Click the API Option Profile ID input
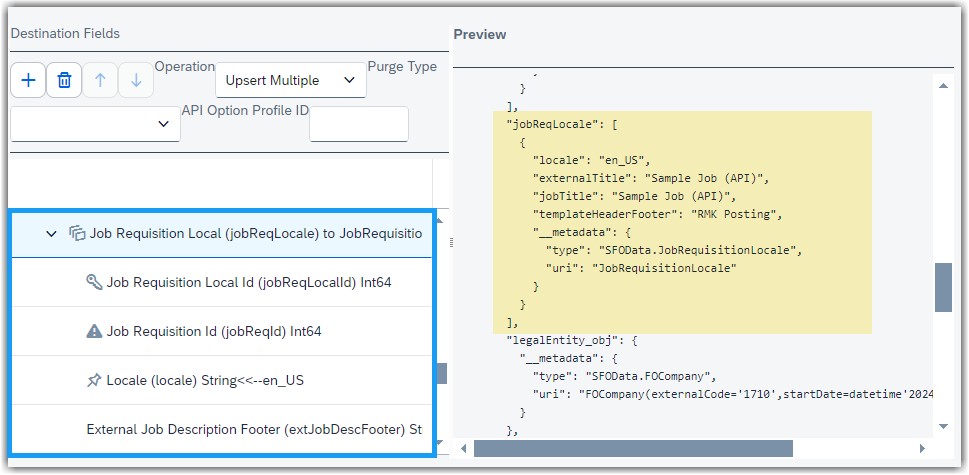This screenshot has width=969, height=475. (x=359, y=124)
